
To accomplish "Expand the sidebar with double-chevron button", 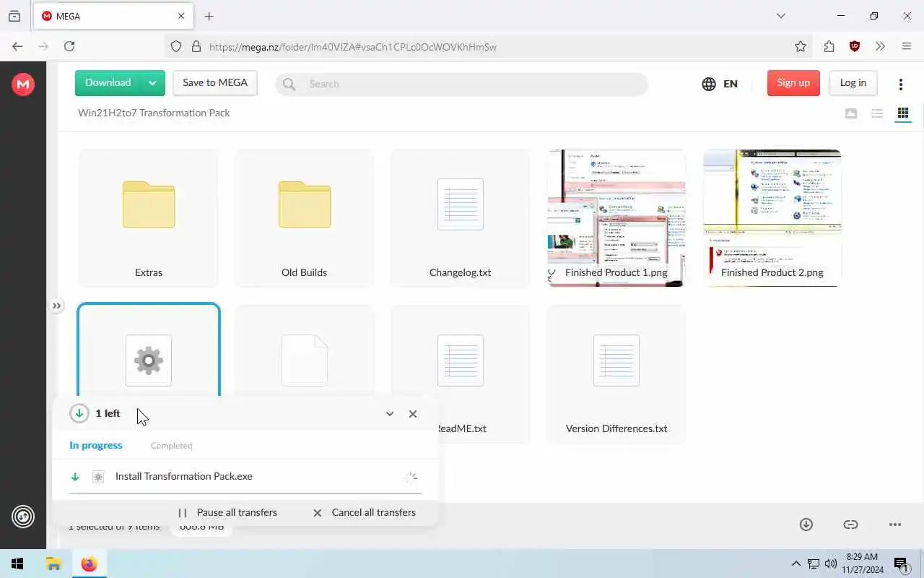I will pos(56,306).
